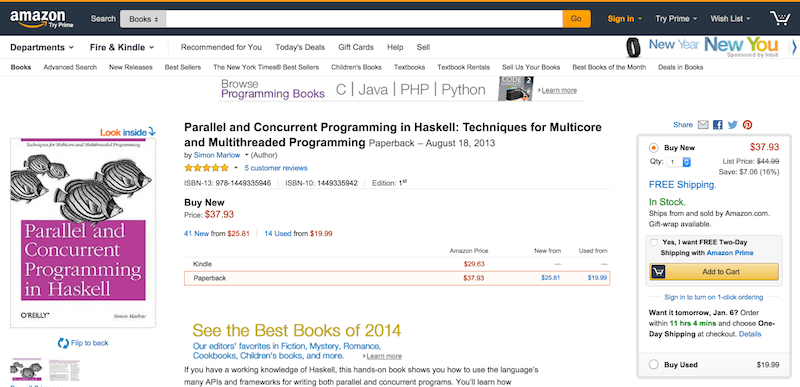
Task: Click Sign in to turn on 1-click ordering
Action: pos(714,297)
